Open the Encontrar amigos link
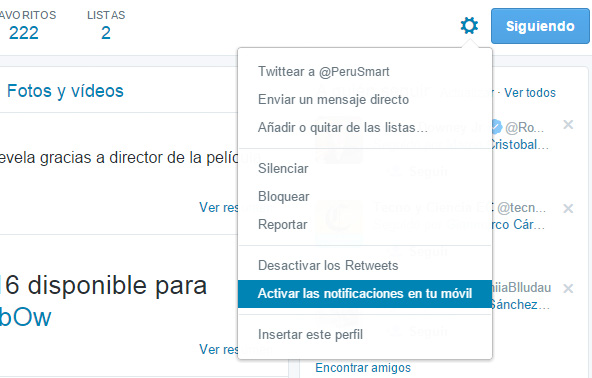This screenshot has width=592, height=378. click(363, 367)
